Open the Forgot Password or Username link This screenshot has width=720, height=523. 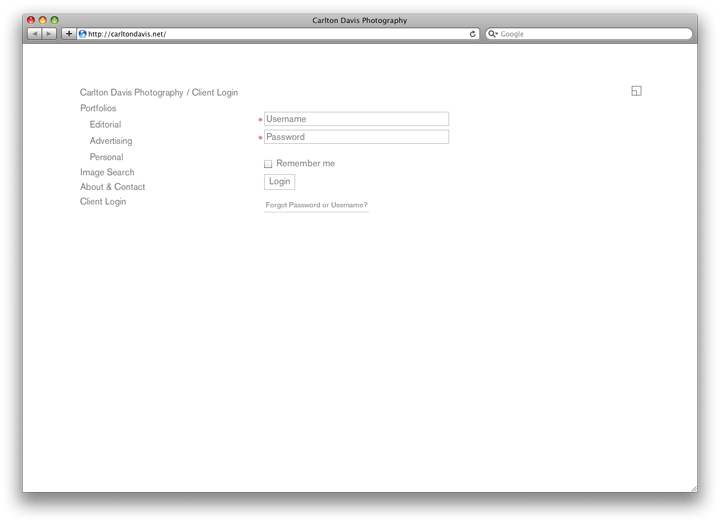(316, 205)
